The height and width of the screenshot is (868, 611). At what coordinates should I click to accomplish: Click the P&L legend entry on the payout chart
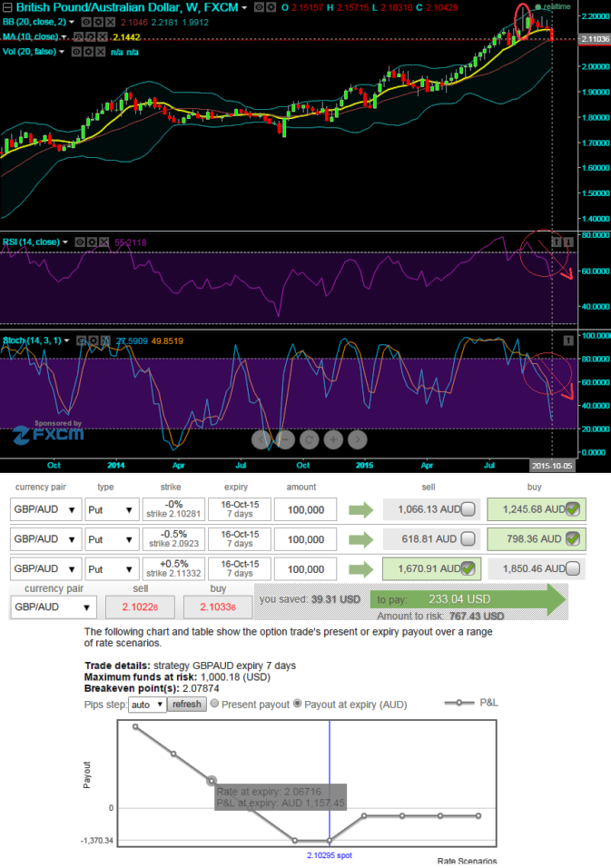pyautogui.click(x=471, y=703)
